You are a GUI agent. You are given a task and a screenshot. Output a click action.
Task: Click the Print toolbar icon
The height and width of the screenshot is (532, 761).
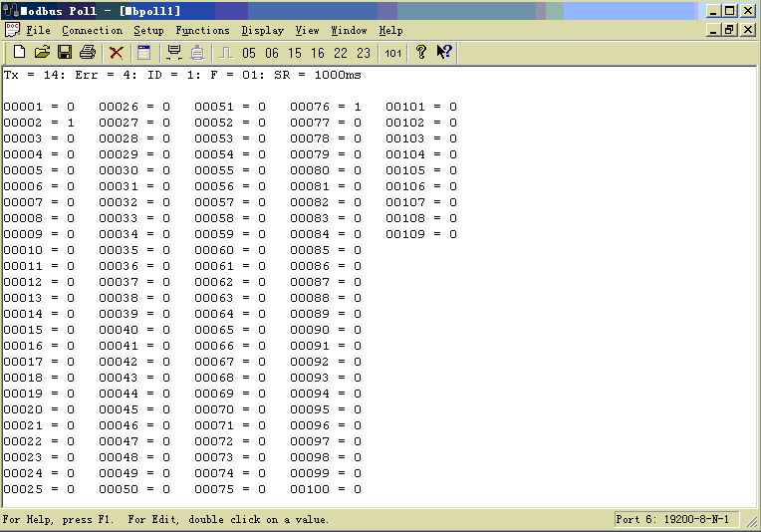click(88, 53)
